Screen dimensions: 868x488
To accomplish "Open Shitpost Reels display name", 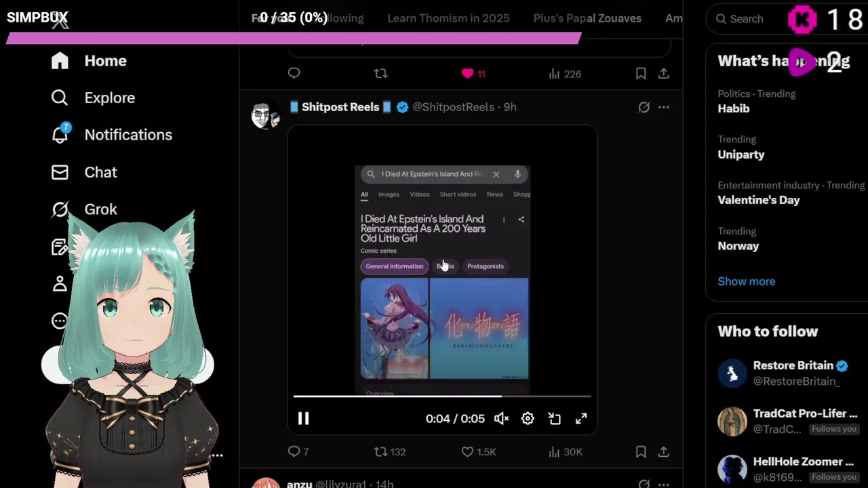I will (340, 107).
